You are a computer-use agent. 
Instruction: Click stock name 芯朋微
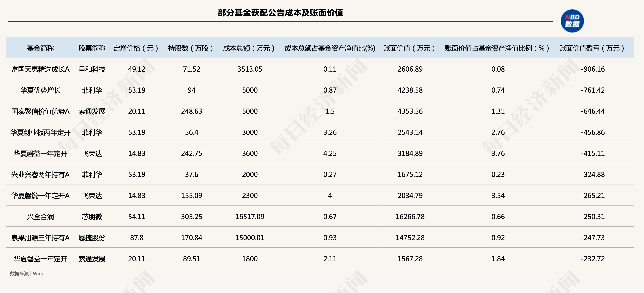tap(92, 217)
